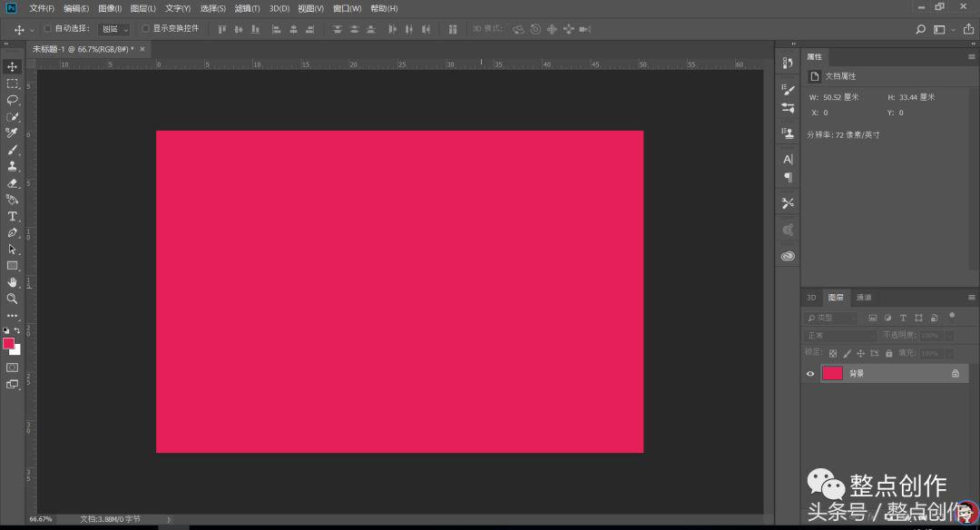
Task: Open the Move tool preset picker arrow
Action: click(32, 29)
